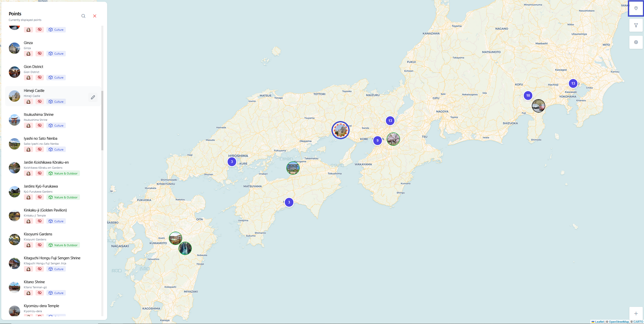Expand the 9-point cluster near Kobe
This screenshot has width=644, height=324.
[377, 140]
